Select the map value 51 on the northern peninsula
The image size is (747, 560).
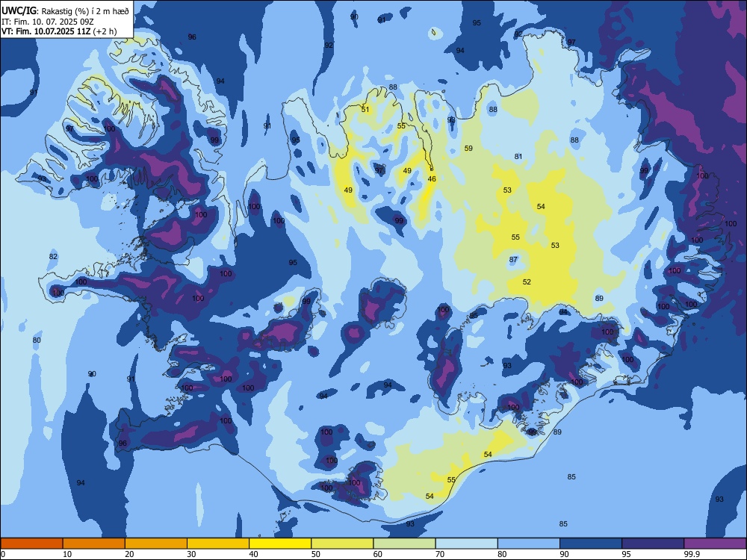365,109
